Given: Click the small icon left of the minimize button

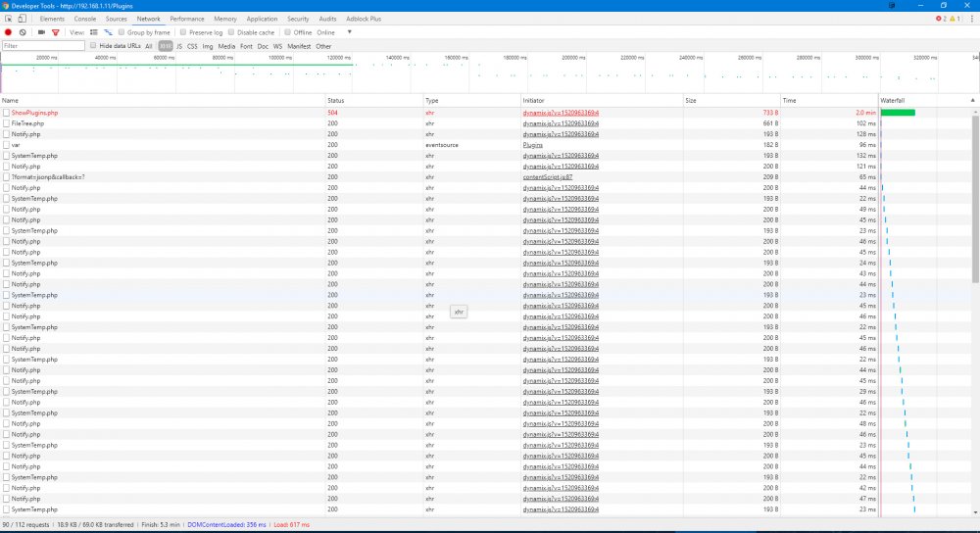Looking at the screenshot, I should pos(892,6).
